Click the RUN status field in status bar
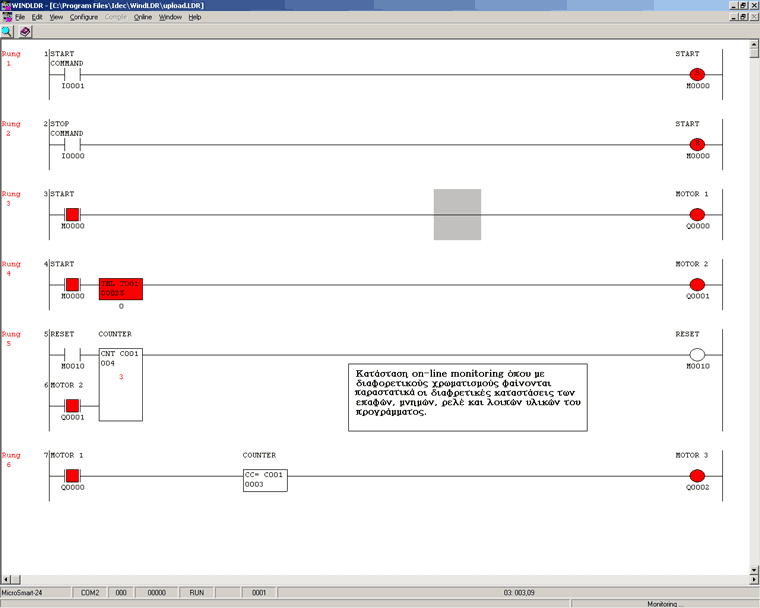 [198, 592]
